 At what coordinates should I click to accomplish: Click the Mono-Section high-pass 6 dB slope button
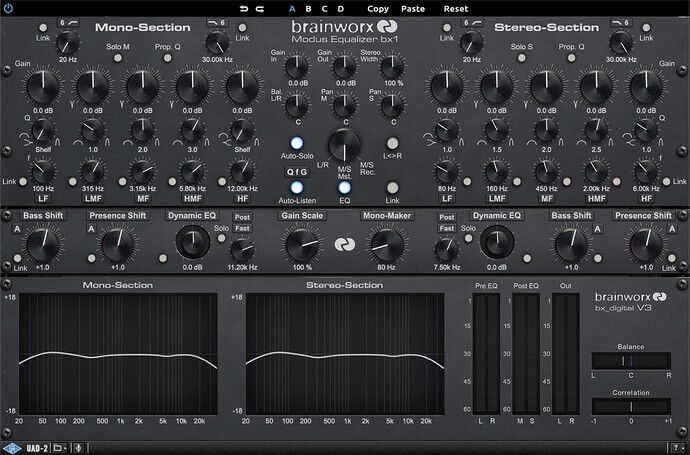pyautogui.click(x=68, y=23)
